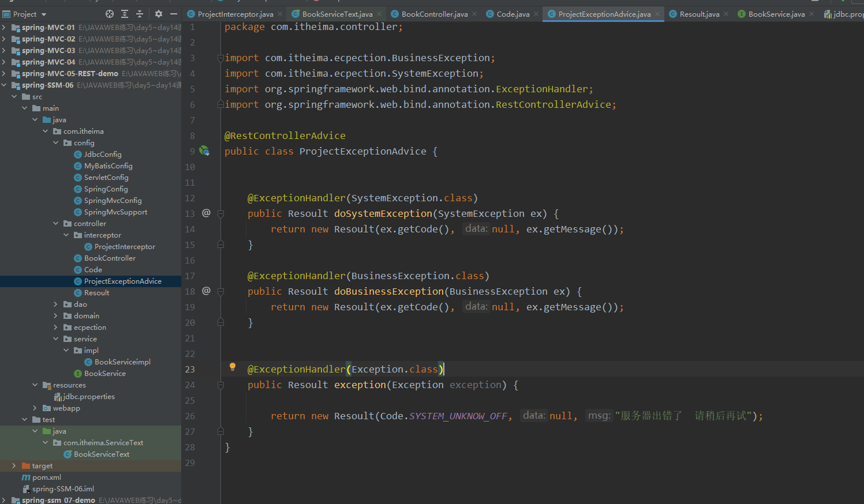Click the yellow lightbulb intention icon
864x504 pixels.
coord(233,367)
